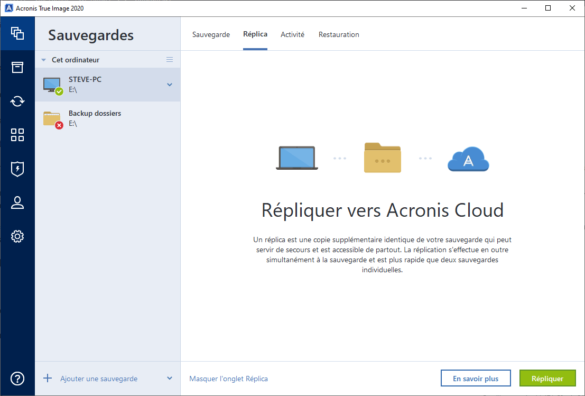This screenshot has height=396, width=585.
Task: Open the Sync section in sidebar
Action: (x=17, y=101)
